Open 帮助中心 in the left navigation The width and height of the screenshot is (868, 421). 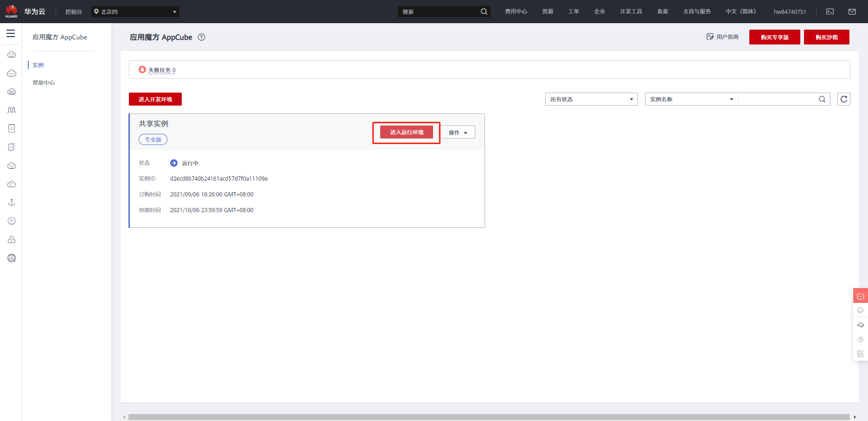pos(44,83)
